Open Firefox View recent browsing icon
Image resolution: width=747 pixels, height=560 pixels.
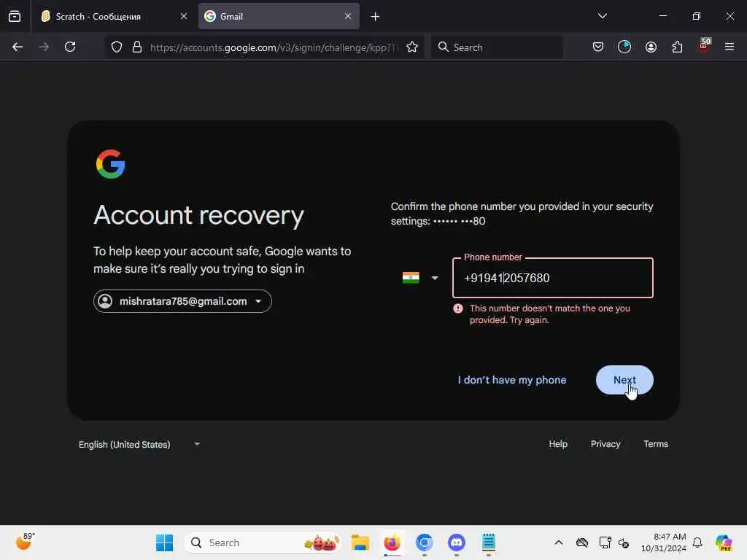point(15,16)
